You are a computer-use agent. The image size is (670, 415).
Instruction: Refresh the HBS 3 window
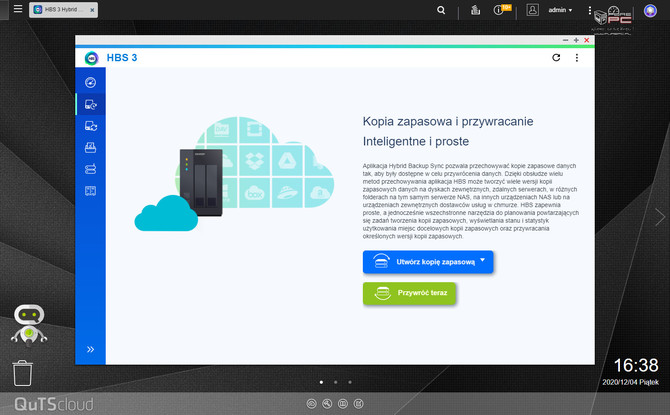coord(556,57)
